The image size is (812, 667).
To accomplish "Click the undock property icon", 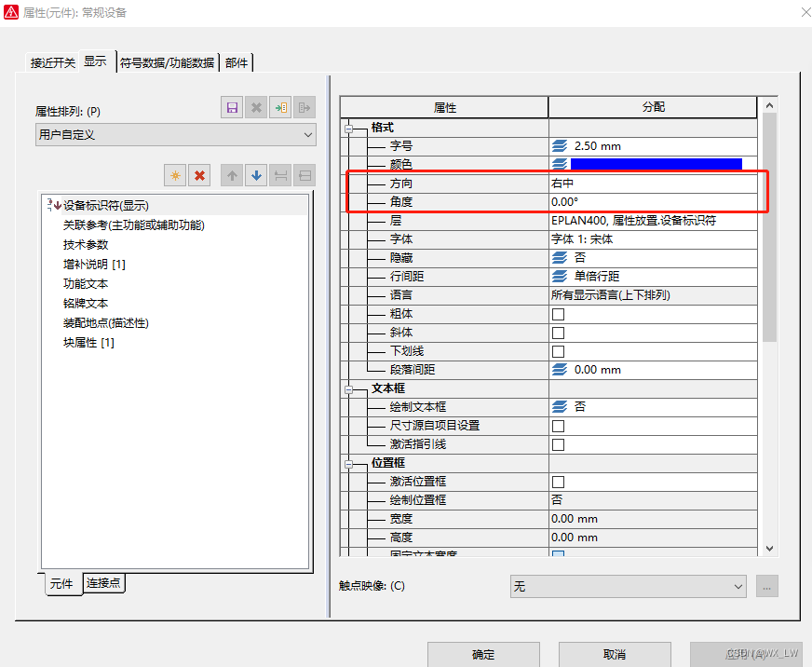I will (x=305, y=176).
